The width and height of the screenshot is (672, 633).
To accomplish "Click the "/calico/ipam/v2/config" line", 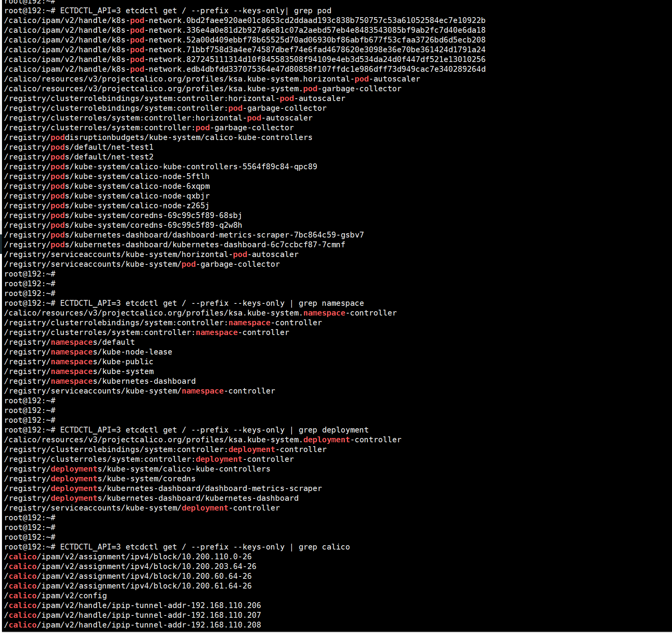I will (55, 596).
